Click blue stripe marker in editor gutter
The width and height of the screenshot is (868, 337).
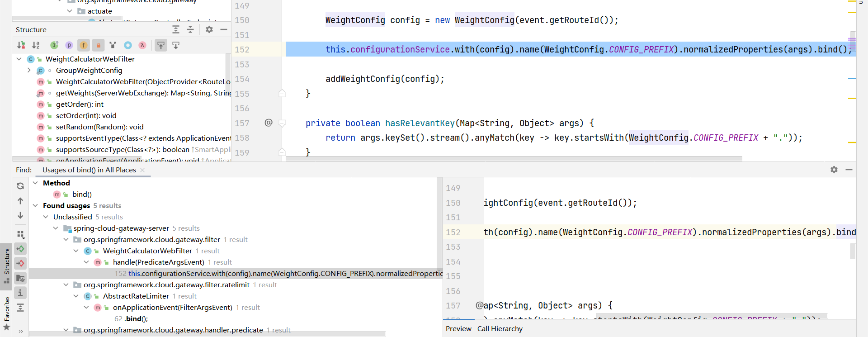(852, 79)
